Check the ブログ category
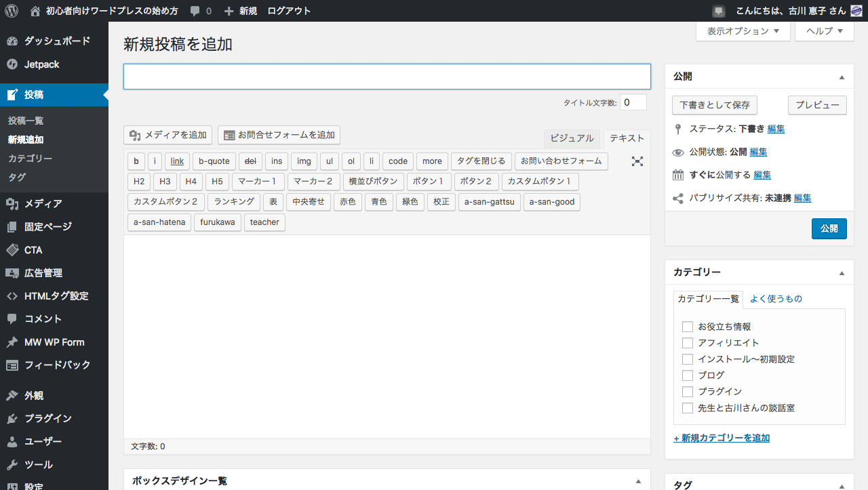The height and width of the screenshot is (490, 868). tap(688, 375)
